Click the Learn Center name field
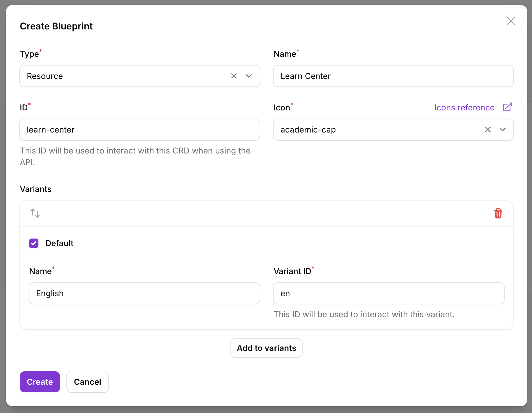 393,76
